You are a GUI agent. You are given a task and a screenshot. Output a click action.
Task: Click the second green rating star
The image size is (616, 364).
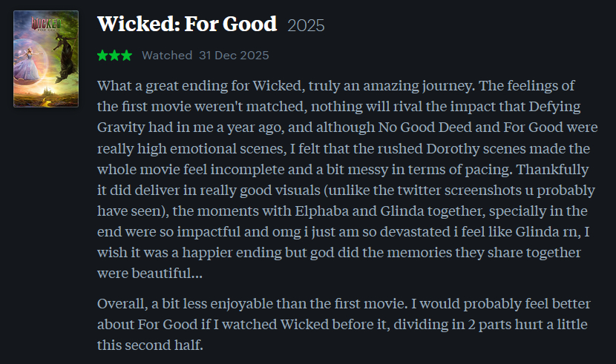tap(114, 56)
